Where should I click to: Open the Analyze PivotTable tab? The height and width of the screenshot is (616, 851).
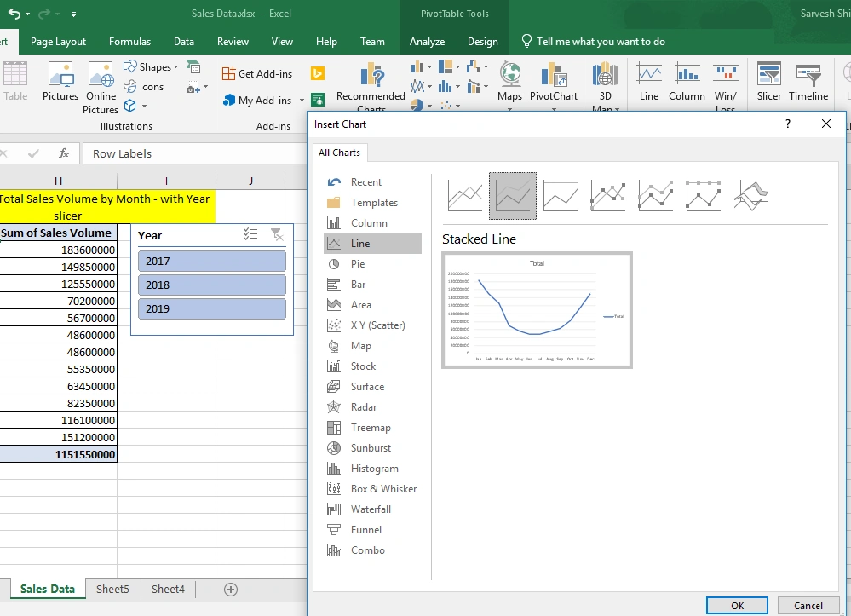coord(427,42)
